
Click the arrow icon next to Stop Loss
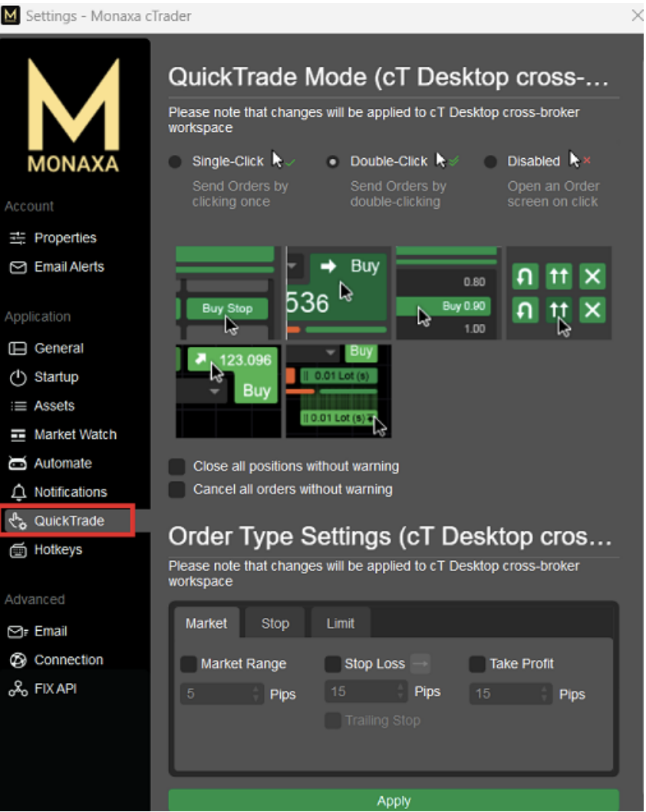pyautogui.click(x=420, y=663)
